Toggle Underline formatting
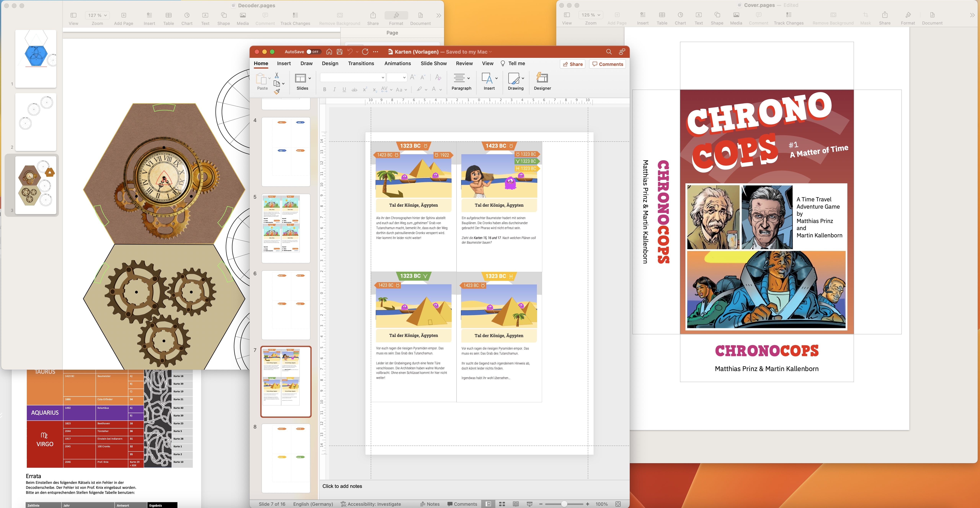The image size is (980, 508). click(x=344, y=89)
